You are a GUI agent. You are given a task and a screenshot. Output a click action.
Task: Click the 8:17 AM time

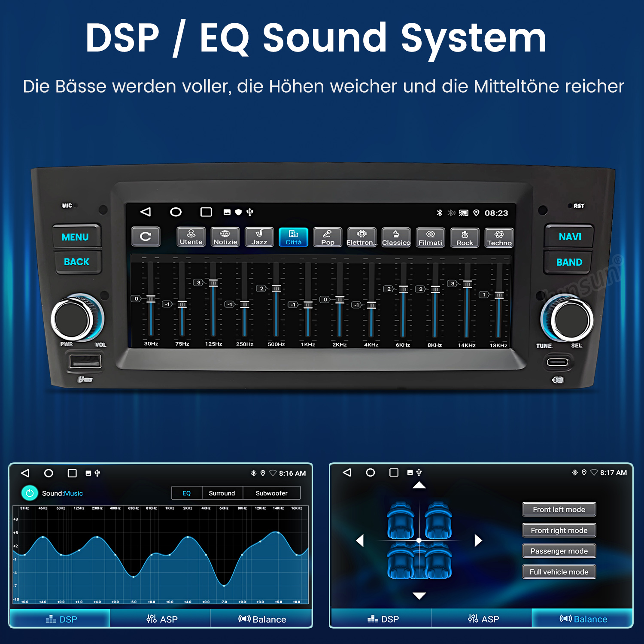(614, 472)
